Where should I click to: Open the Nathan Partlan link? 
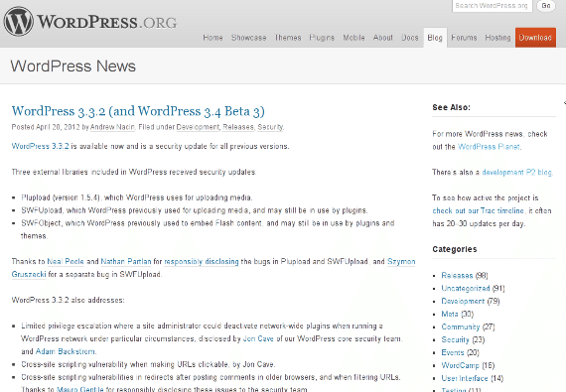click(x=126, y=261)
